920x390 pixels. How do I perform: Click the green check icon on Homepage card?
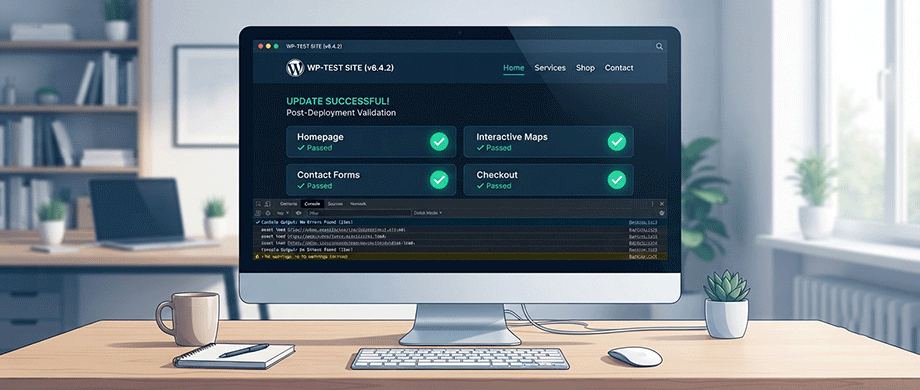[x=439, y=141]
